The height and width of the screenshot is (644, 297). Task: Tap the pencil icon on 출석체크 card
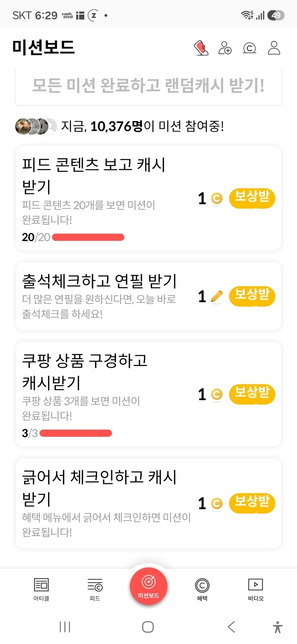point(217,297)
